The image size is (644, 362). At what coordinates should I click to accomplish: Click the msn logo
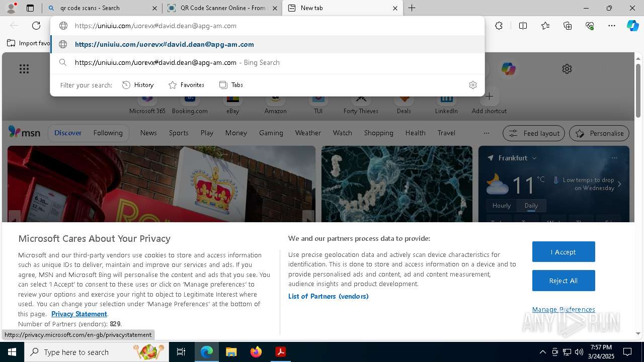(24, 132)
